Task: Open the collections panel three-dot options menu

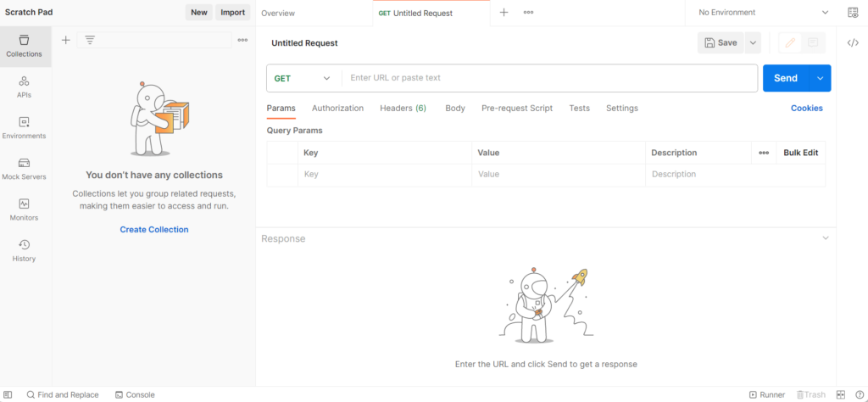Action: click(242, 40)
